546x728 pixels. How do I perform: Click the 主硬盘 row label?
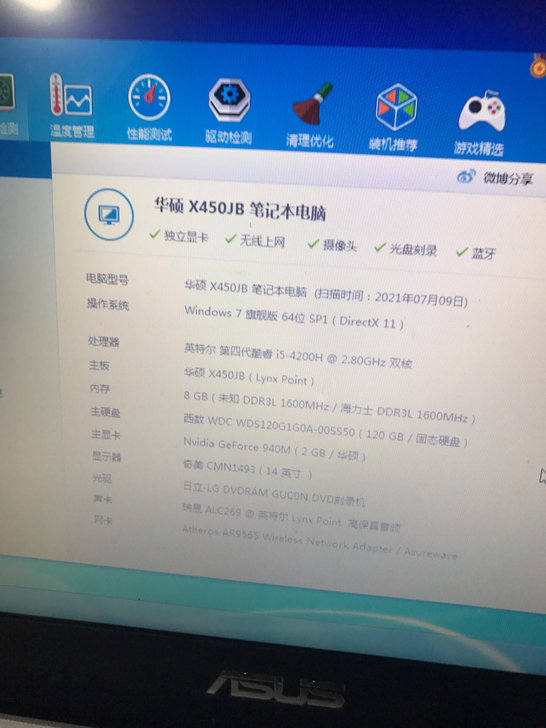[x=106, y=412]
